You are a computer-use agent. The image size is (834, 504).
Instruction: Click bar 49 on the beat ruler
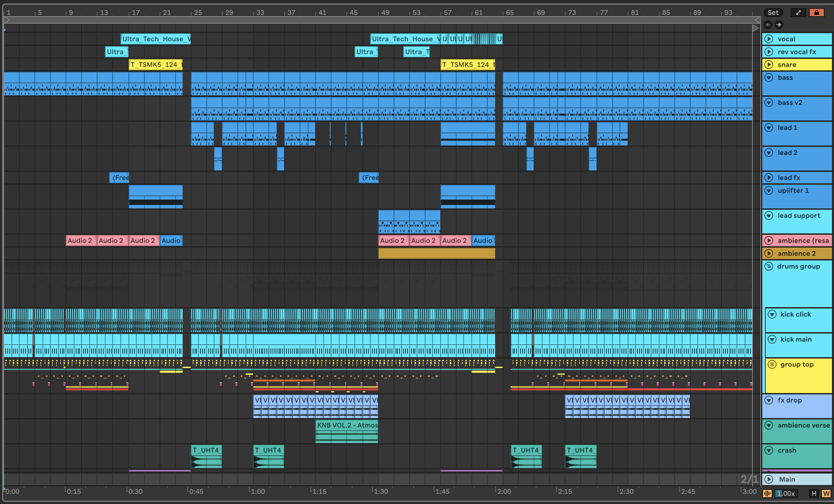[x=385, y=13]
